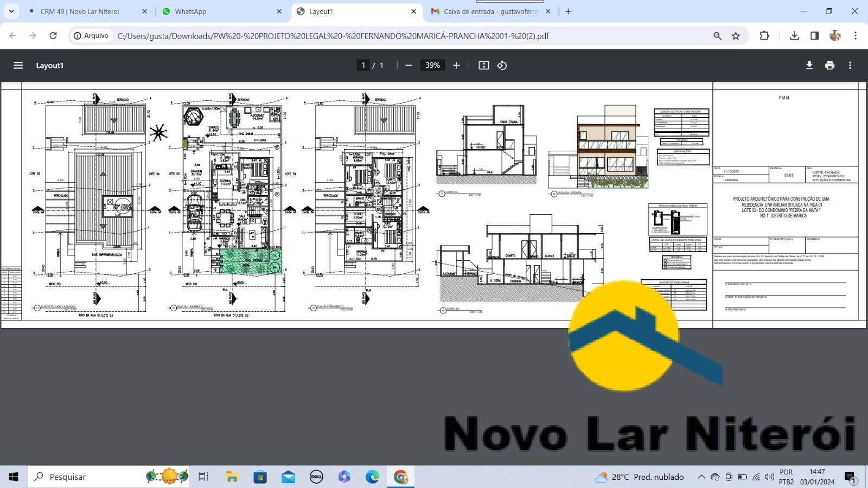868x488 pixels.
Task: Open Microsoft Edge from taskbar
Action: click(372, 477)
